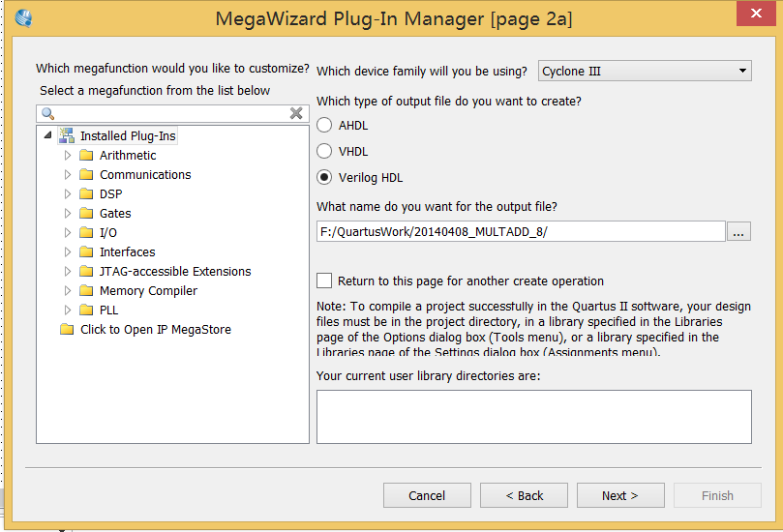Go back with the Back button
The height and width of the screenshot is (532, 783).
(x=524, y=495)
